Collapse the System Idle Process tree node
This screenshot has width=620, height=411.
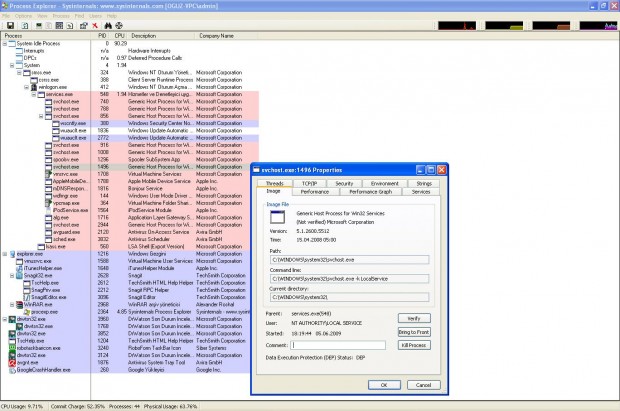pyautogui.click(x=5, y=44)
